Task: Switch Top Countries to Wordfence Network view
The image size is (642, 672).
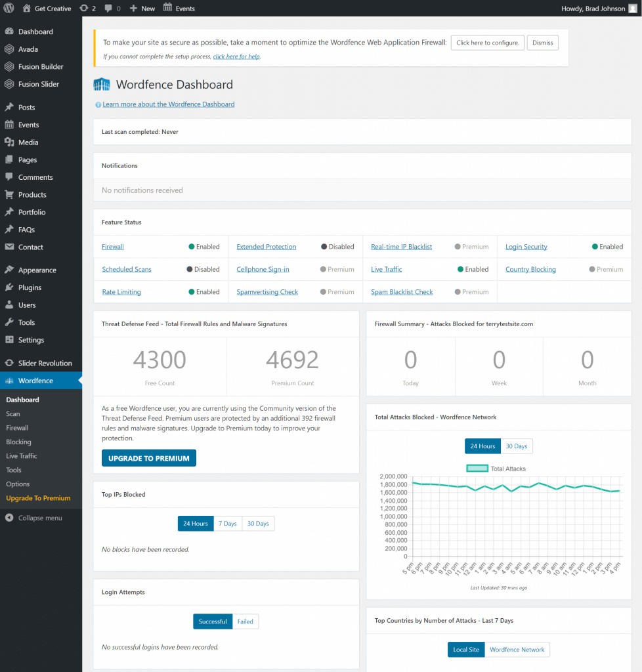Action: click(x=517, y=649)
